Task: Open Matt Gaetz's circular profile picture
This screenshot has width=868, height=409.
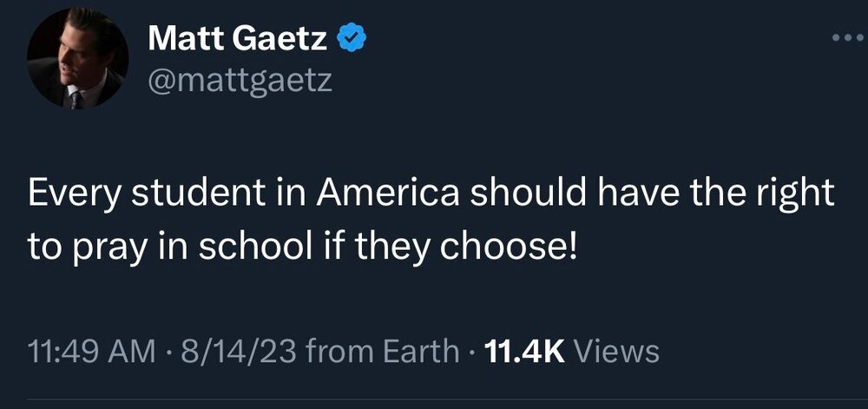Action: tap(78, 61)
